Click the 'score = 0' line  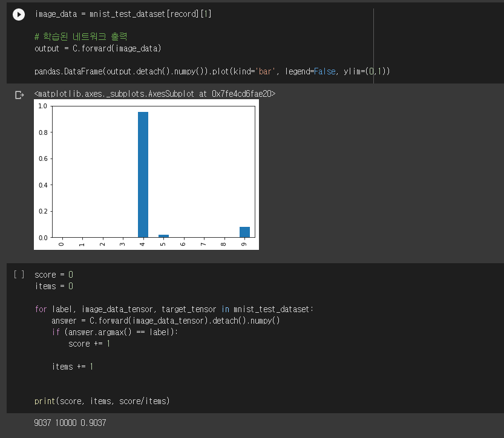54,275
